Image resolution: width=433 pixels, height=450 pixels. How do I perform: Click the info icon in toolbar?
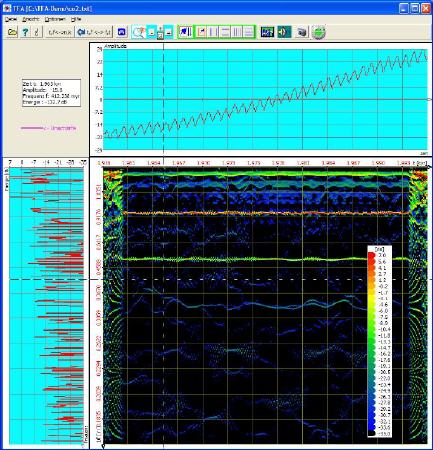(37, 32)
